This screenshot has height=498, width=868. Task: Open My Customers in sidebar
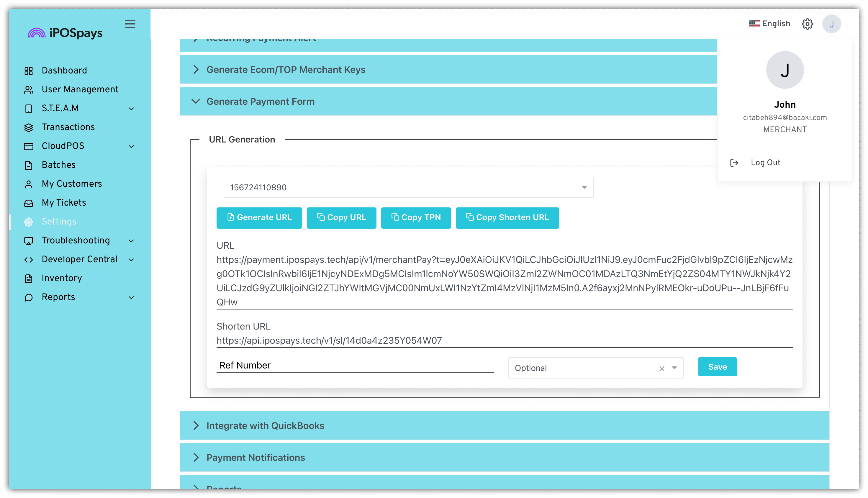tap(72, 184)
